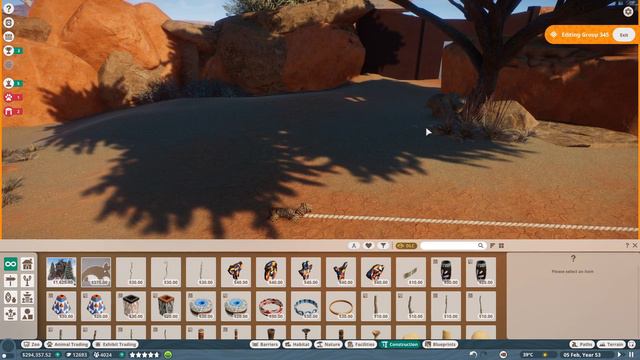Select the shapes props category icon
The height and width of the screenshot is (360, 640).
[27, 314]
